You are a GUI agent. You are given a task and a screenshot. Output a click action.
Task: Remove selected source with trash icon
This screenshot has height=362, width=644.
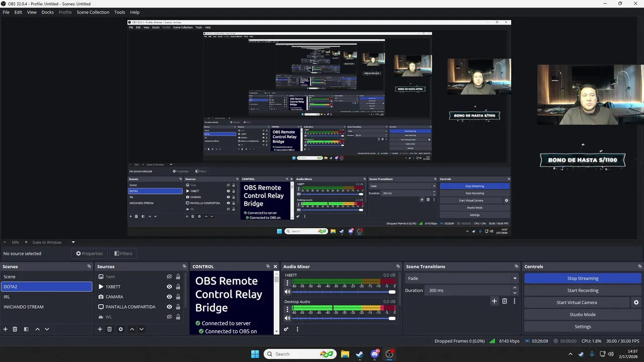[109, 329]
